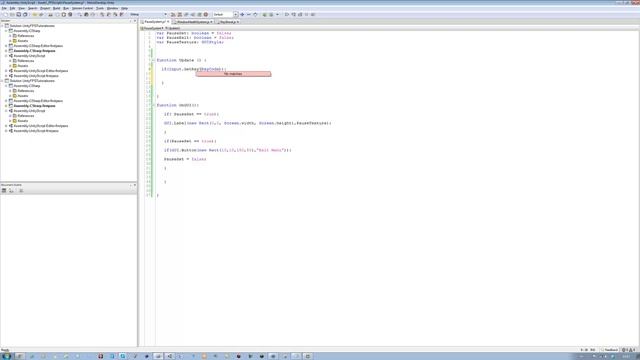Fold the function Update block
Image resolution: width=640 pixels, height=360 pixels.
coord(153,60)
